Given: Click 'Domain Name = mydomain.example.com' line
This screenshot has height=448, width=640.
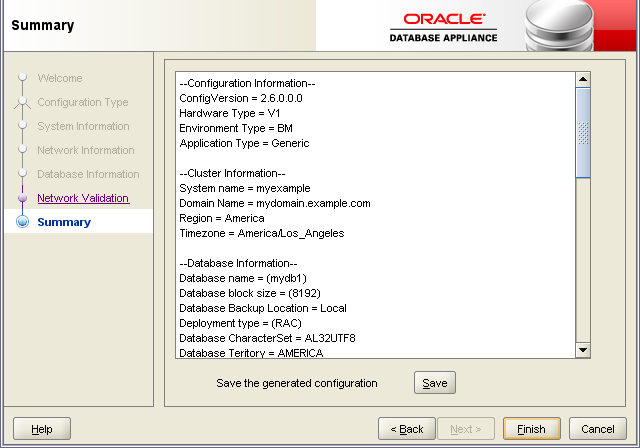Looking at the screenshot, I should coord(275,203).
